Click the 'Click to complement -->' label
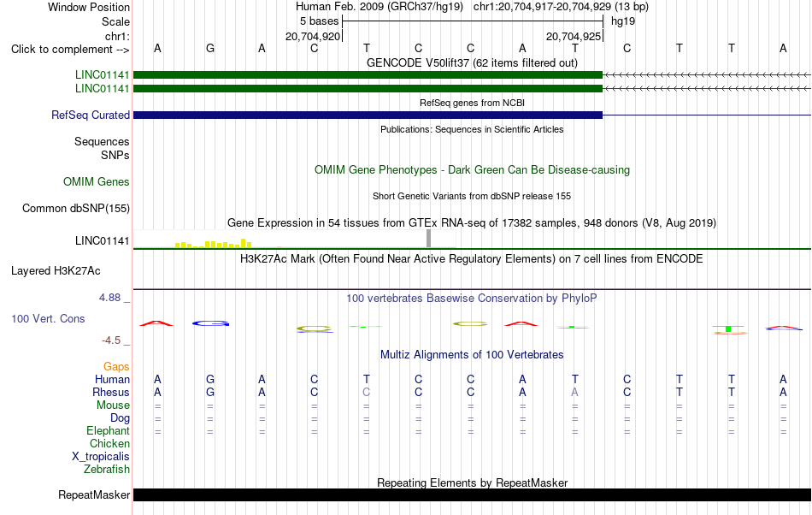Screen dimensions: 812x515 point(70,50)
